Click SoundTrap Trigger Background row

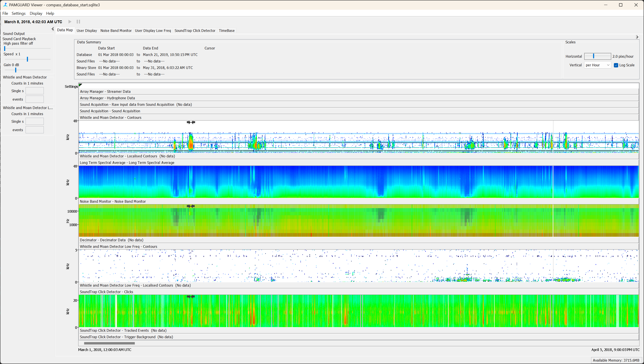(359, 337)
